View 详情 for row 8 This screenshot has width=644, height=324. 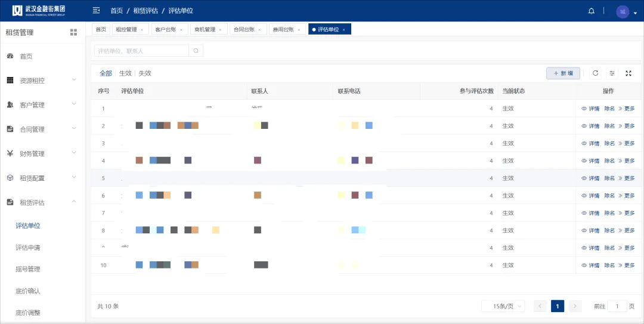[x=590, y=230]
